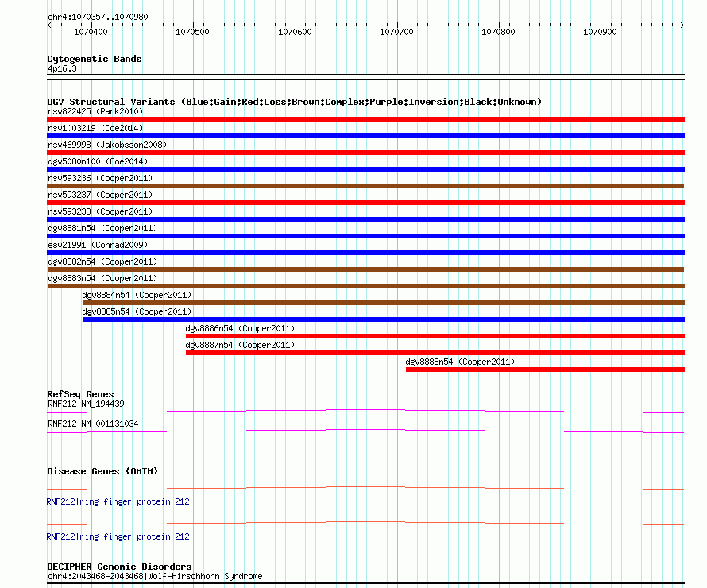
Task: Select the blue bar under esv21991
Action: tap(365, 253)
